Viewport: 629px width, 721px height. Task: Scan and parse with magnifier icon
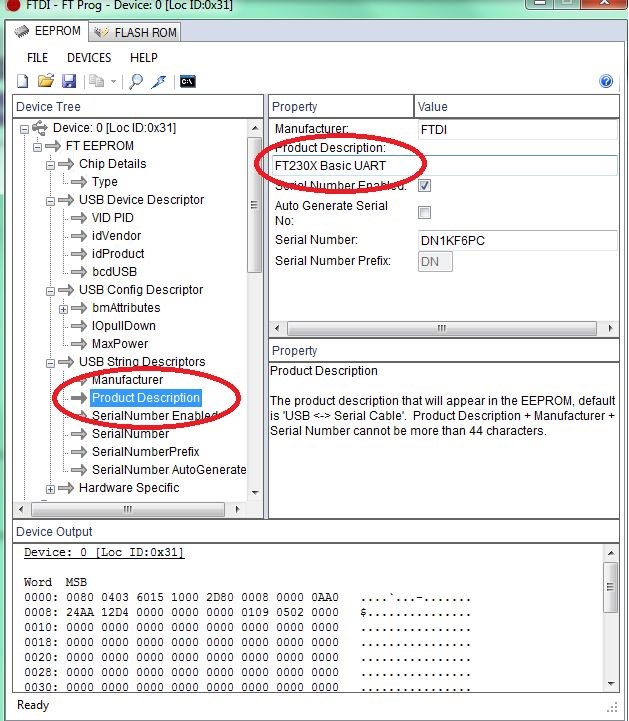pos(136,81)
